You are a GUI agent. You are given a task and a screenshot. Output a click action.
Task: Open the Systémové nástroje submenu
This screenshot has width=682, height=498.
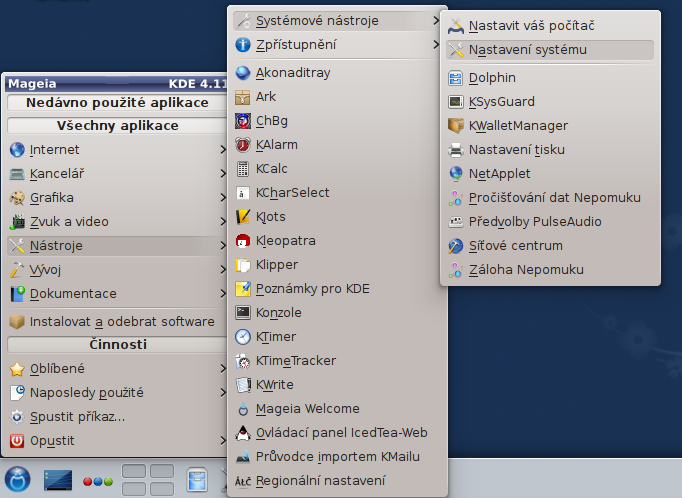coord(337,20)
